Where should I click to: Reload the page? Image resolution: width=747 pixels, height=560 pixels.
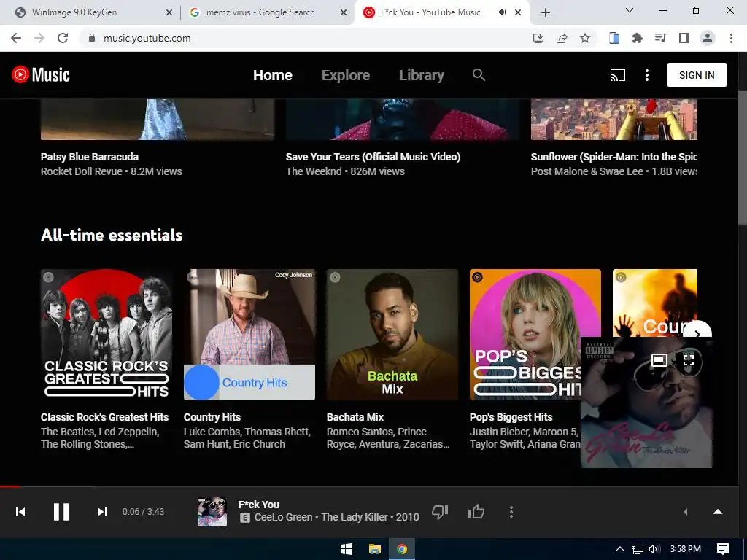coord(63,38)
